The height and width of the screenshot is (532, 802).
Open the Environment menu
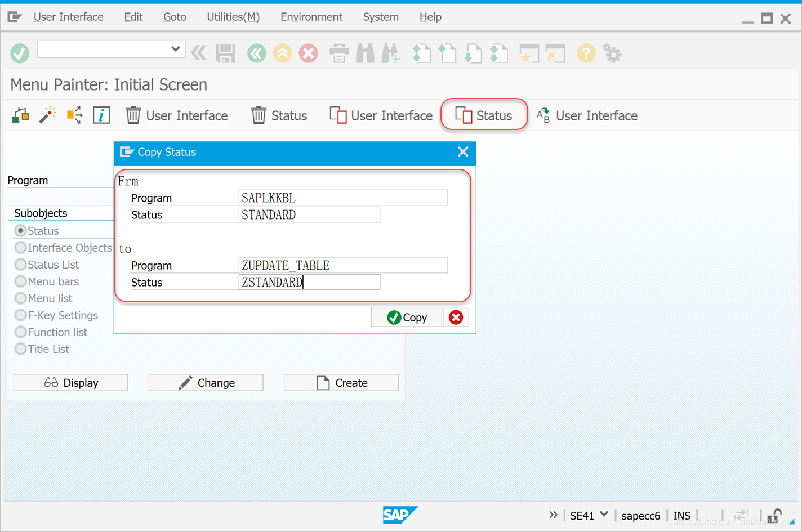tap(311, 17)
